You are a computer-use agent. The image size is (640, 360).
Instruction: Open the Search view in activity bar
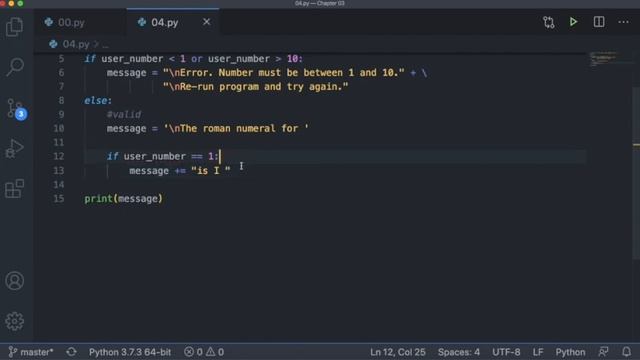15,67
